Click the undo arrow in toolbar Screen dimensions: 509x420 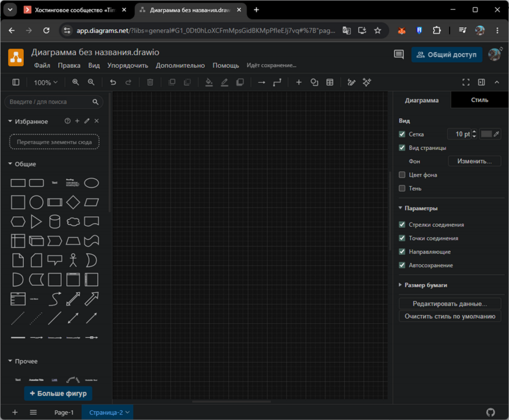click(113, 83)
